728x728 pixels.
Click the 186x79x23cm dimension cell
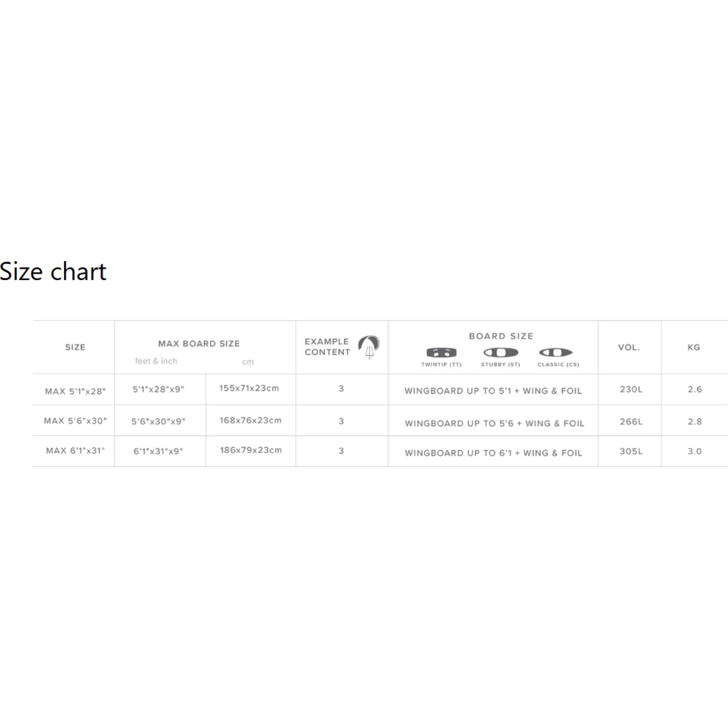point(250,450)
